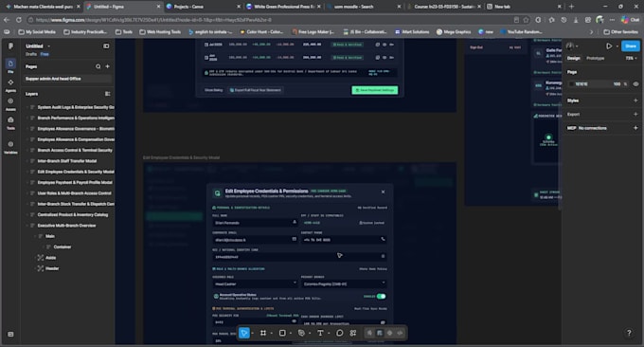Viewport: 644px width, 347px height.
Task: Click the bottom-left sidebar panel icon
Action: (x=10, y=335)
